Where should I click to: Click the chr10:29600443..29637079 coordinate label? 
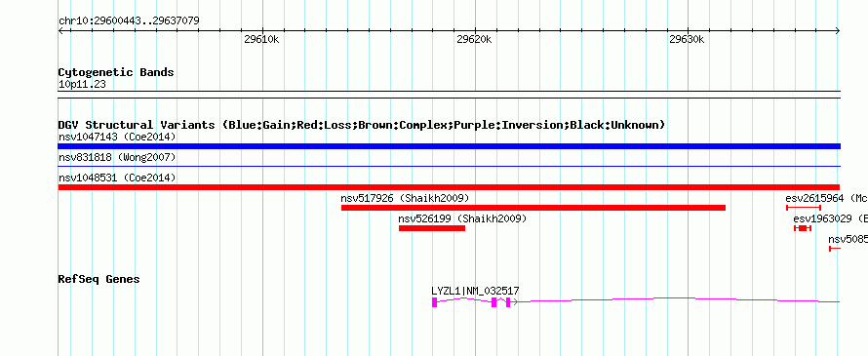(129, 21)
